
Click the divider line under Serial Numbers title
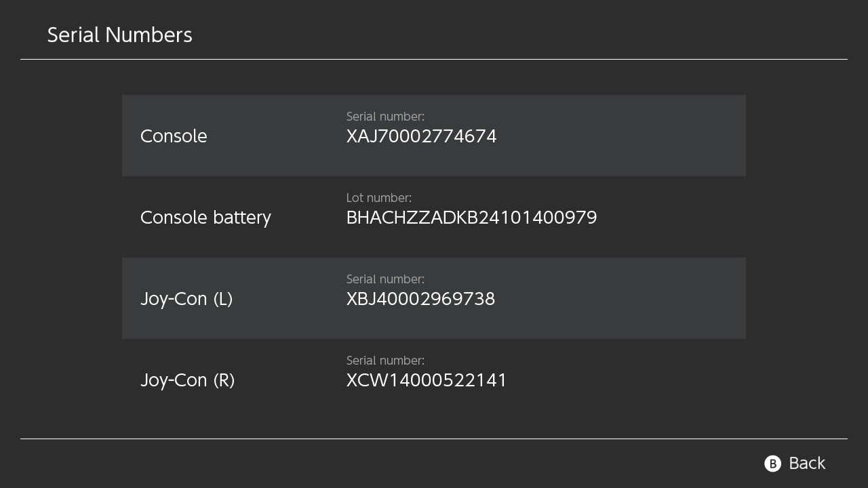(x=434, y=60)
